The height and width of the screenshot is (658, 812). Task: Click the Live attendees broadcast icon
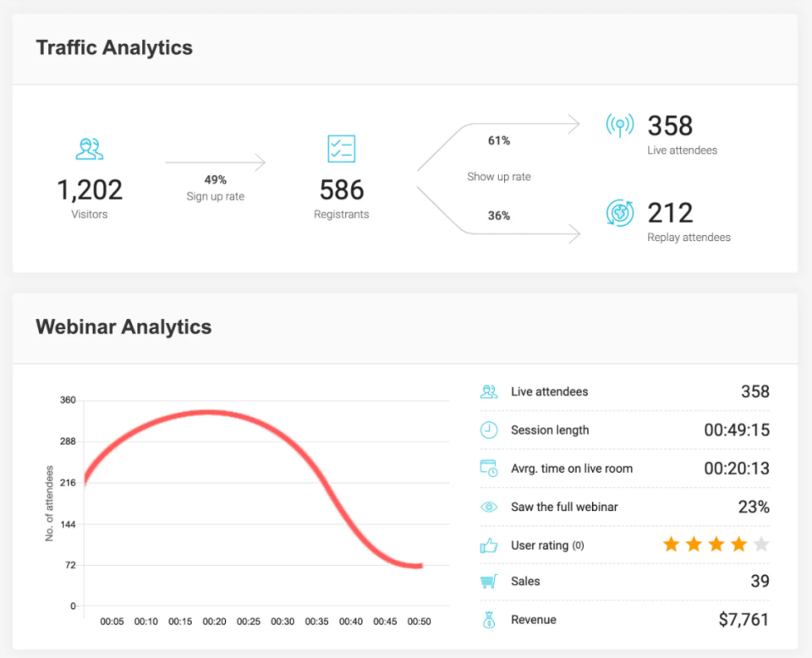click(619, 126)
